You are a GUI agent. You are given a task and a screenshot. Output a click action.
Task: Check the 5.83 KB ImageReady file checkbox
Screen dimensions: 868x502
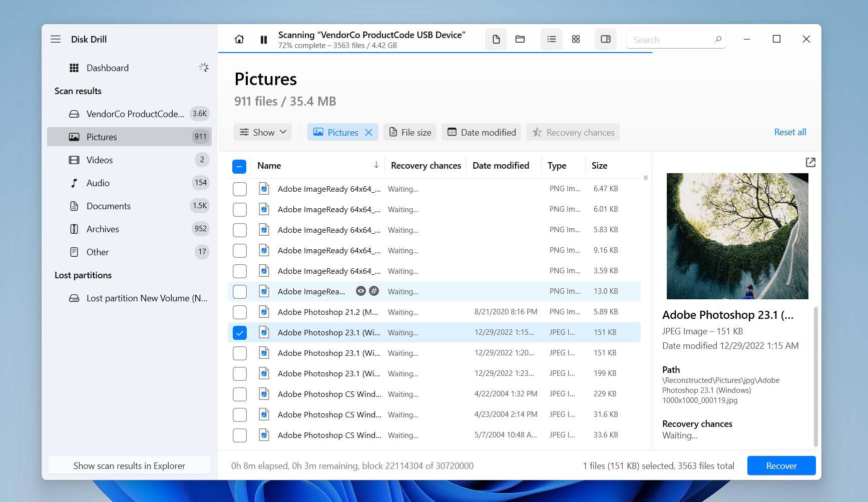click(240, 230)
